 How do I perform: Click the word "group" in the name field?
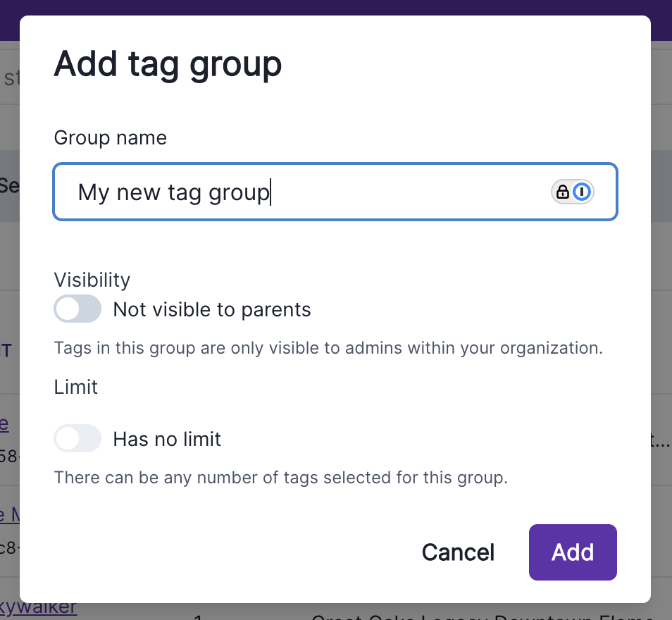239,192
